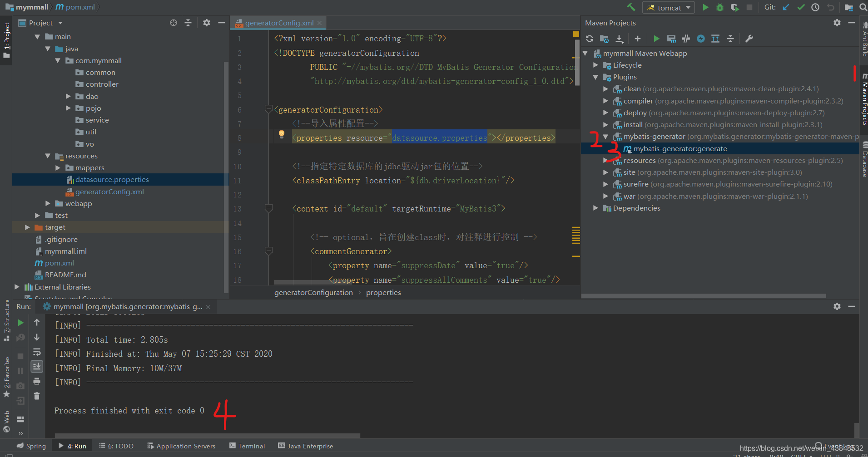
Task: Show Git history clock icon
Action: [815, 7]
